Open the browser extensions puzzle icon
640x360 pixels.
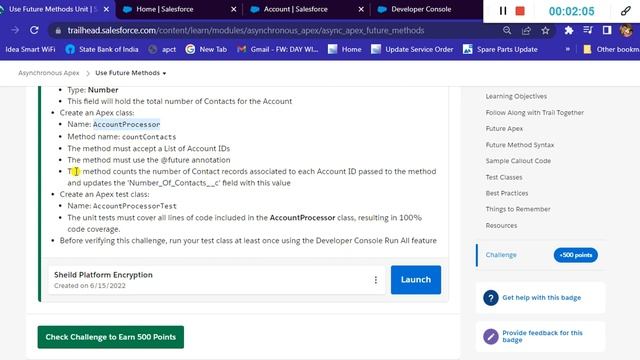(569, 30)
